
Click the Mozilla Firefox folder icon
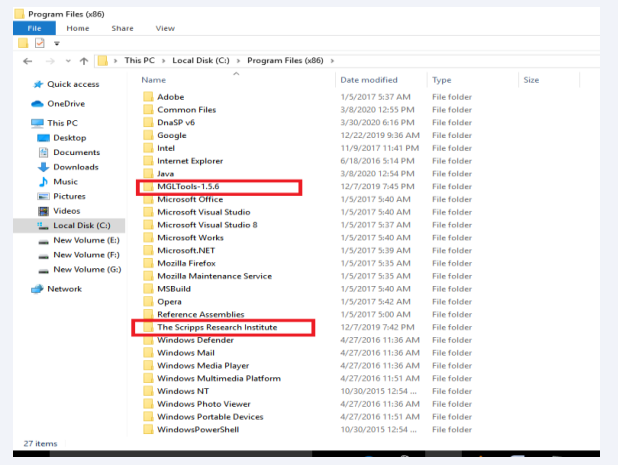point(149,263)
